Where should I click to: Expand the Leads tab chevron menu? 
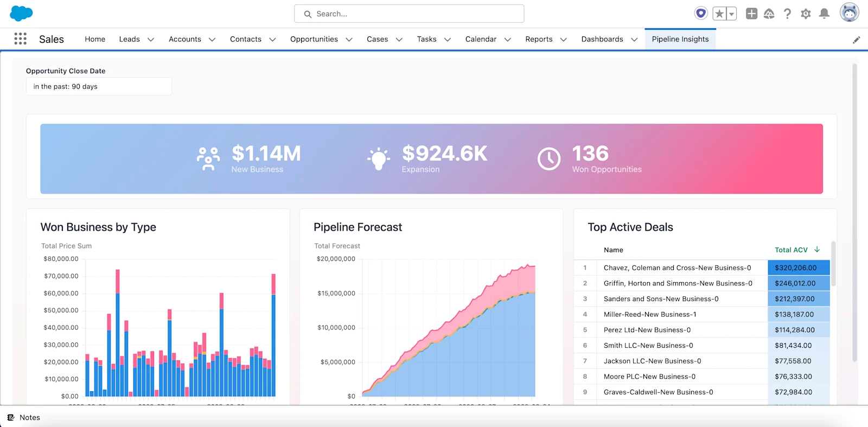click(x=151, y=39)
